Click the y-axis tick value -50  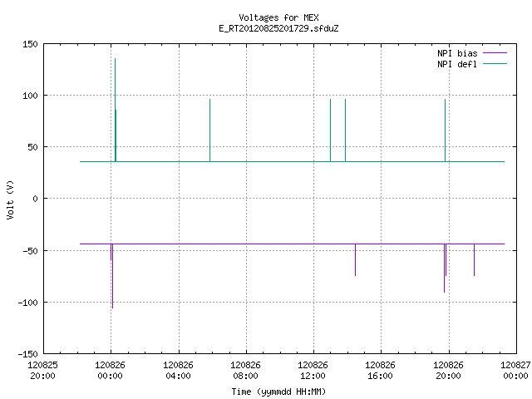[x=30, y=251]
